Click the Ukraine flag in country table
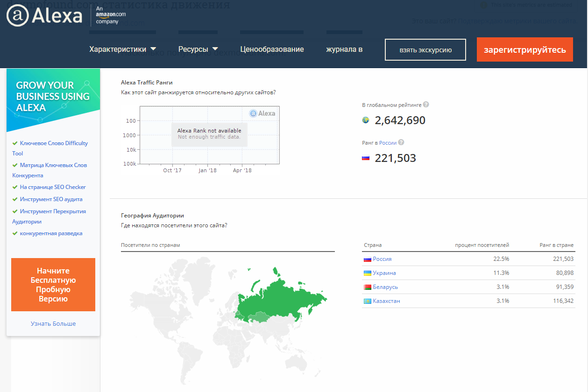This screenshot has width=588, height=392. coord(368,273)
